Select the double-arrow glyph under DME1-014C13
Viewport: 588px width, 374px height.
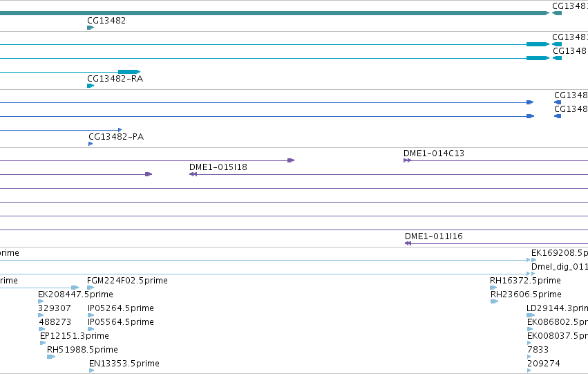coord(407,160)
